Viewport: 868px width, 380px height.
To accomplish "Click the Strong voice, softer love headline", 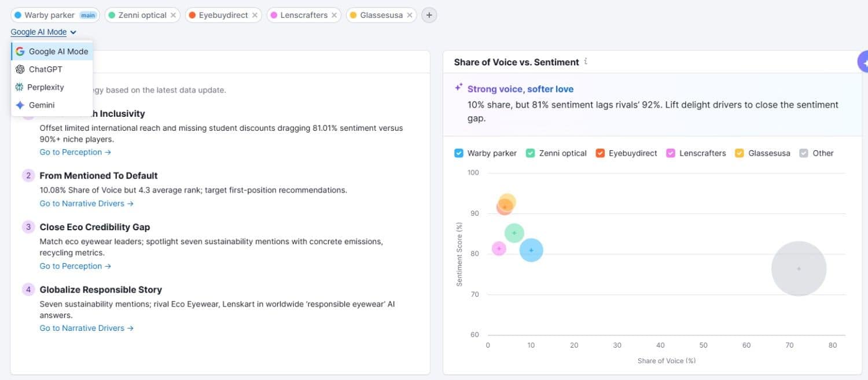I will point(521,89).
